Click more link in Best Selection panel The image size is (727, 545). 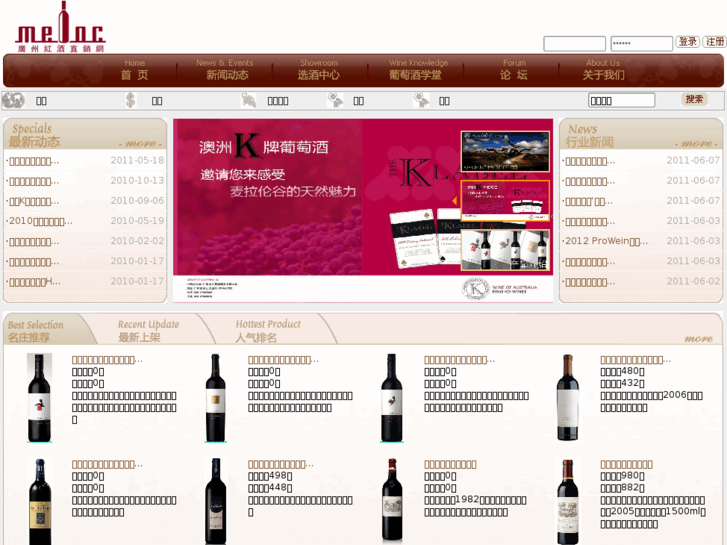click(698, 339)
